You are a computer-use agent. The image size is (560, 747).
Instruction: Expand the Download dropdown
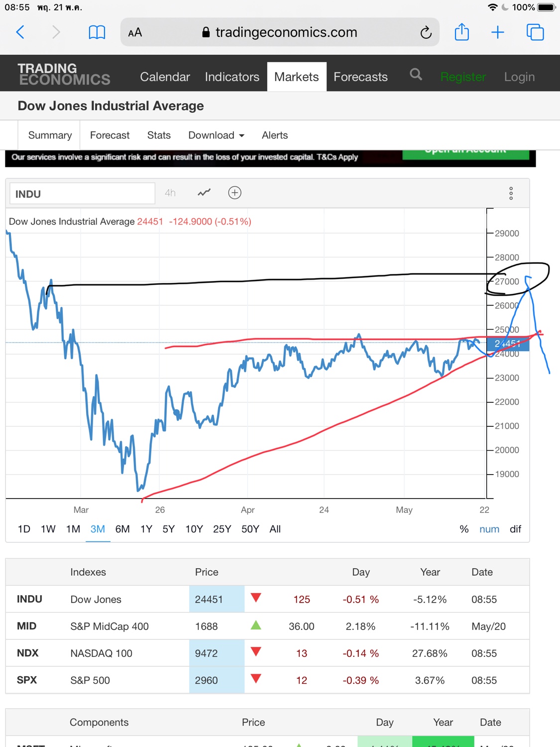point(216,135)
